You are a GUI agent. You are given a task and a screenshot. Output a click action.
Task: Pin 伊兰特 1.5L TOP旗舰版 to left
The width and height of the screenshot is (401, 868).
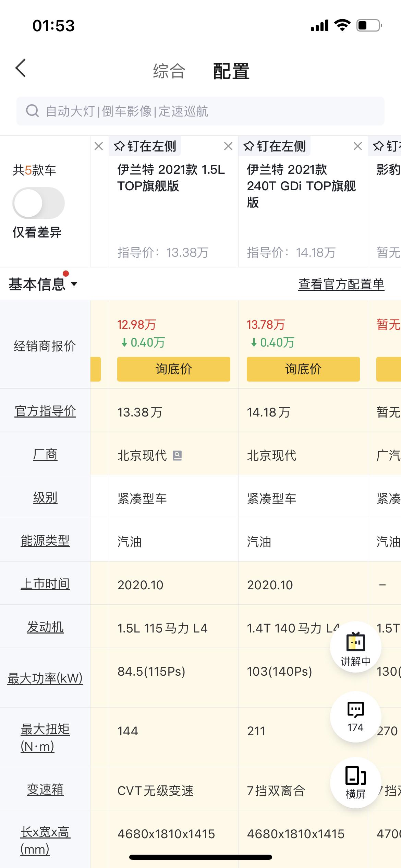(145, 146)
